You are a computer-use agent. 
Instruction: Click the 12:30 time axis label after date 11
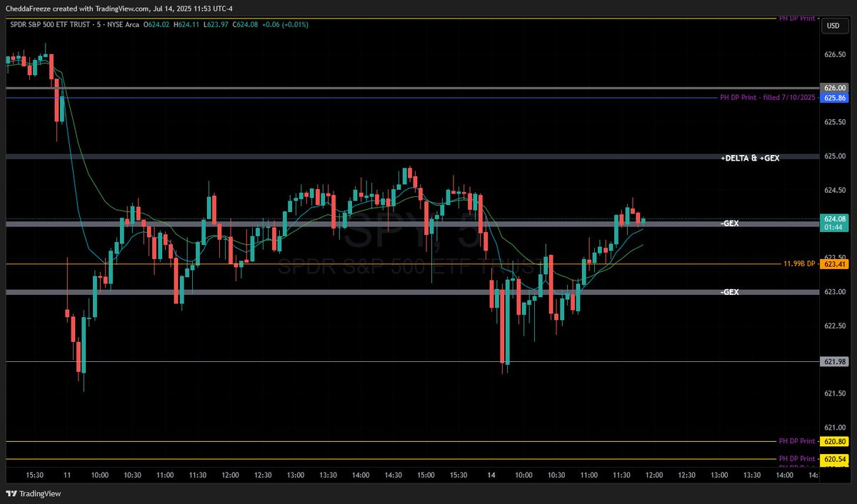263,475
